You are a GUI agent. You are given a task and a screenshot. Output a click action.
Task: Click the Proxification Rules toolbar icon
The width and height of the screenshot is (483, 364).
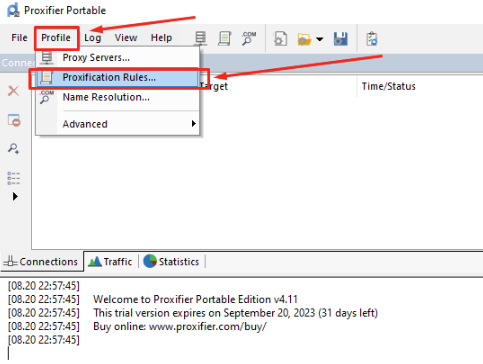point(224,39)
